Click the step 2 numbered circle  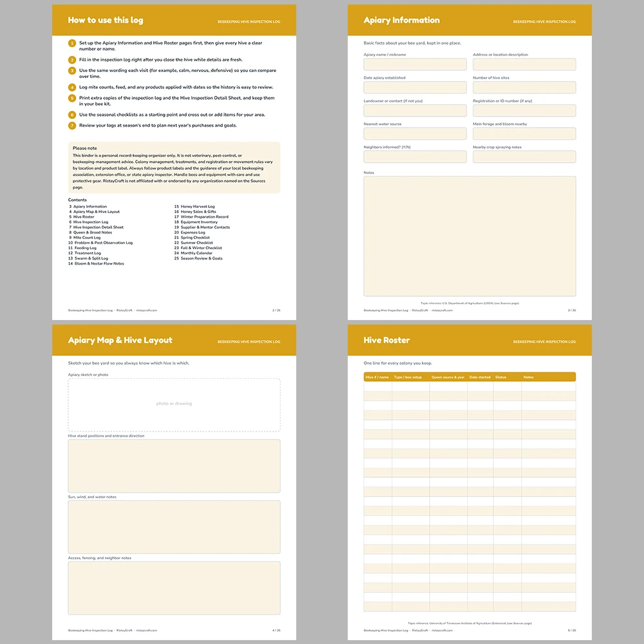tap(72, 60)
